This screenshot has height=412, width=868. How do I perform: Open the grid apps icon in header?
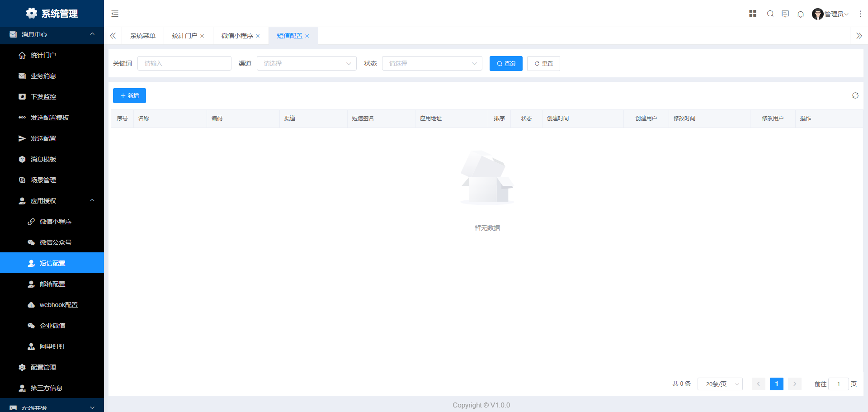[753, 14]
